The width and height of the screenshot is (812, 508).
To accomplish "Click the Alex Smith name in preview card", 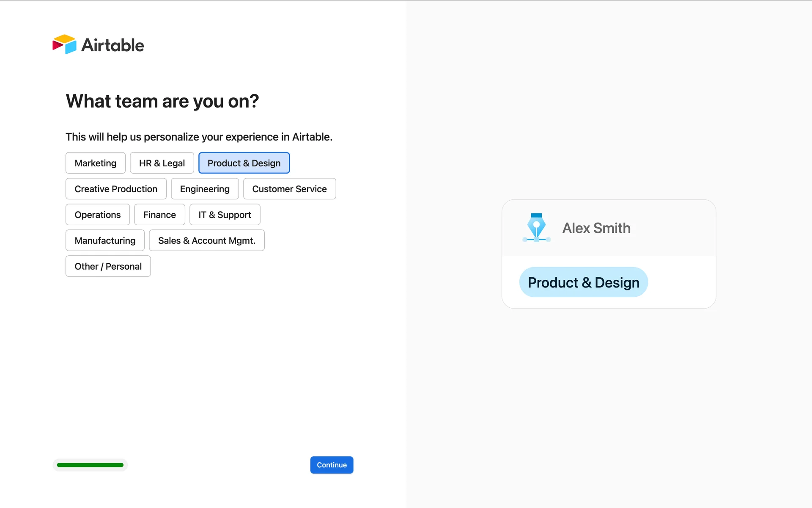I will pos(596,228).
